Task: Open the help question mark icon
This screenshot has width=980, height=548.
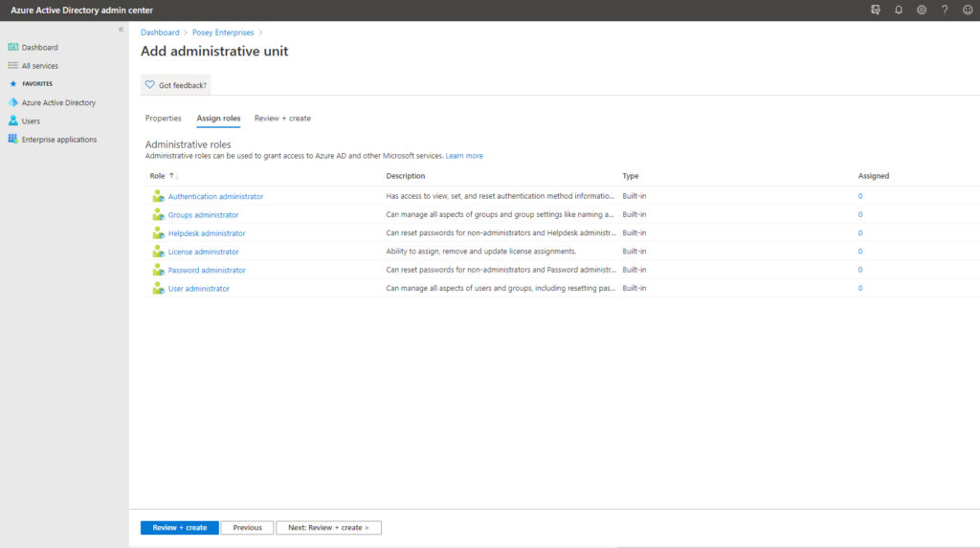Action: [945, 10]
